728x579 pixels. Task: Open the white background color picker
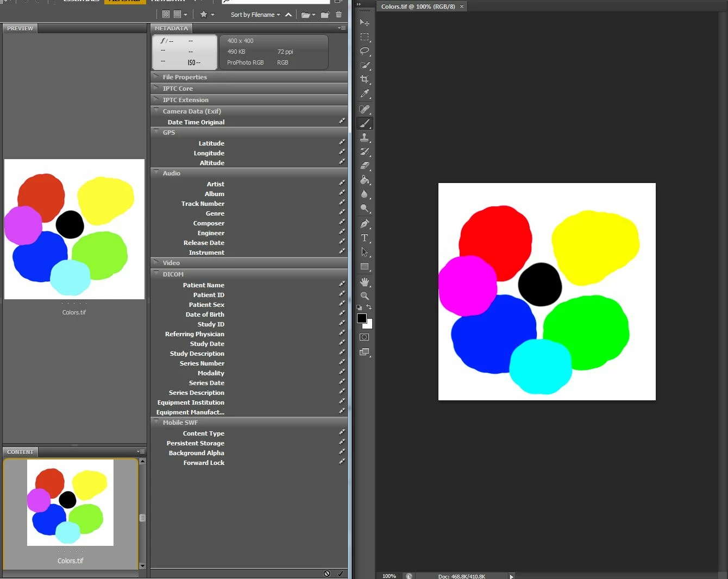(x=369, y=325)
